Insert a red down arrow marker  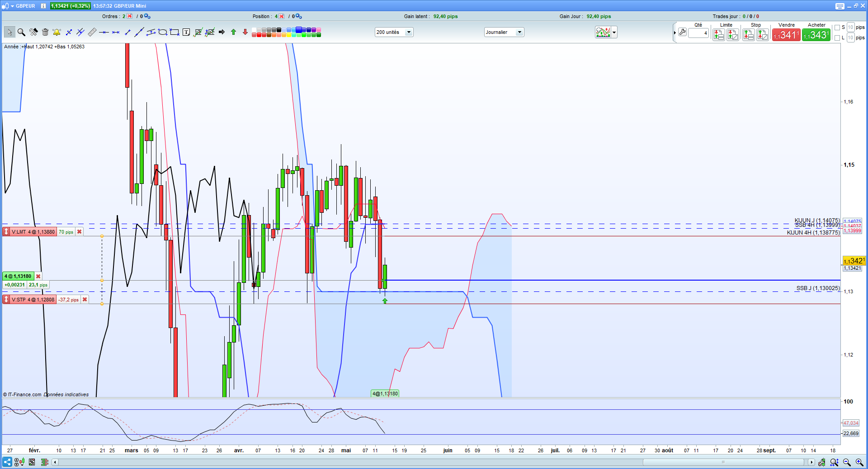coord(245,32)
